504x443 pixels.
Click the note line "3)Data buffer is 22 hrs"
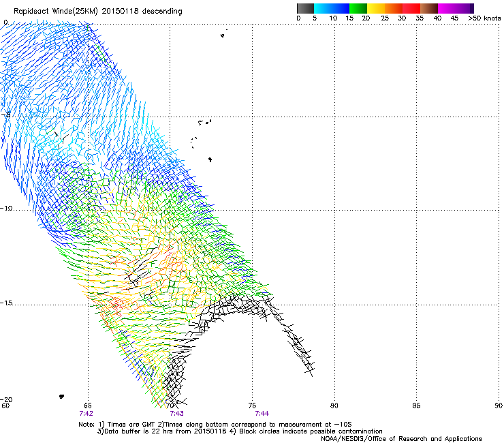tap(240, 431)
